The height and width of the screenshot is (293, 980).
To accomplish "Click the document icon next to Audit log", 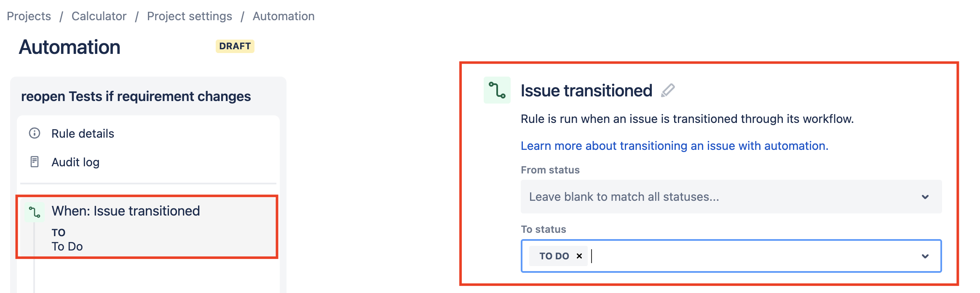I will [x=35, y=162].
